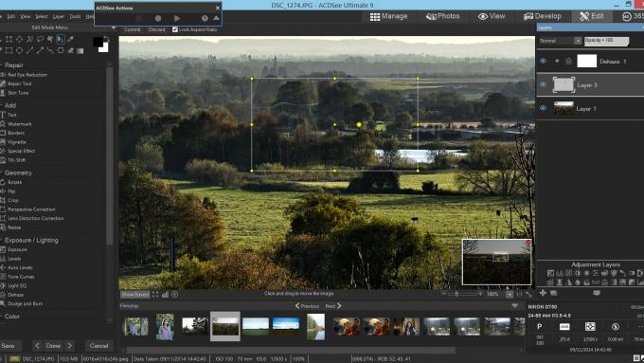Select the eyedropper tool beside Move tool

pos(70,39)
